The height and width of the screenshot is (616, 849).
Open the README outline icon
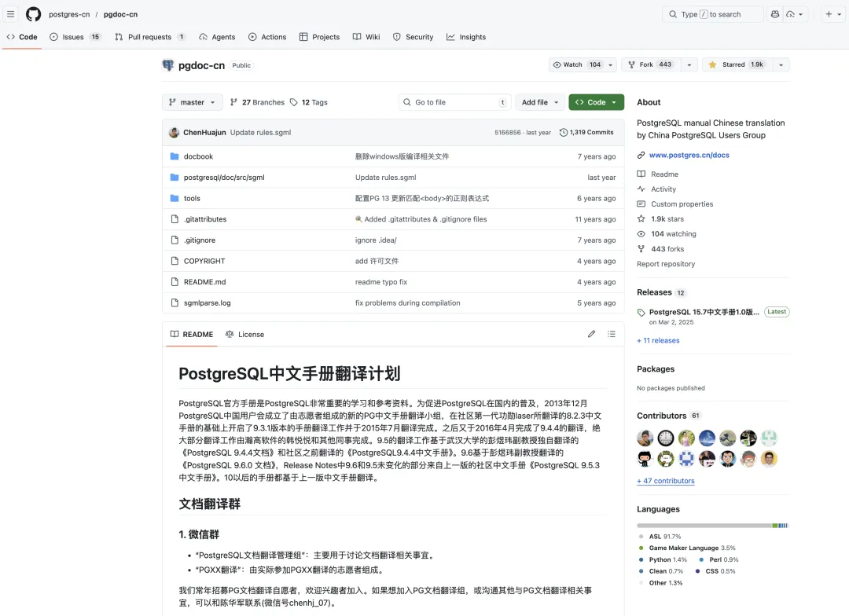click(x=612, y=334)
